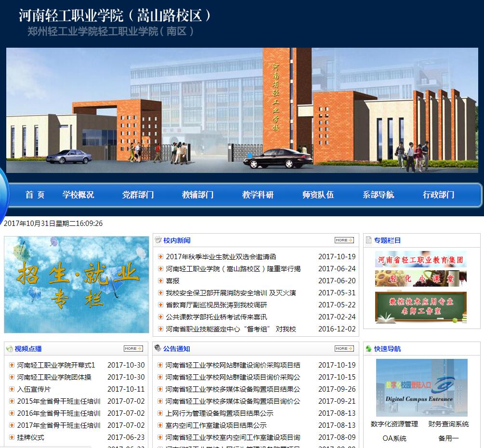Open news 公共课教学部托业桥考试传来喜讯
The image size is (484, 448).
point(216,317)
